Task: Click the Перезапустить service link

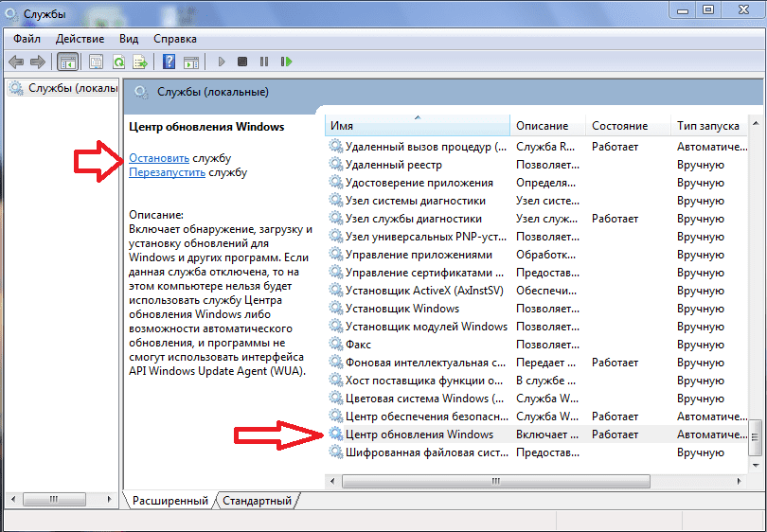Action: click(x=167, y=172)
